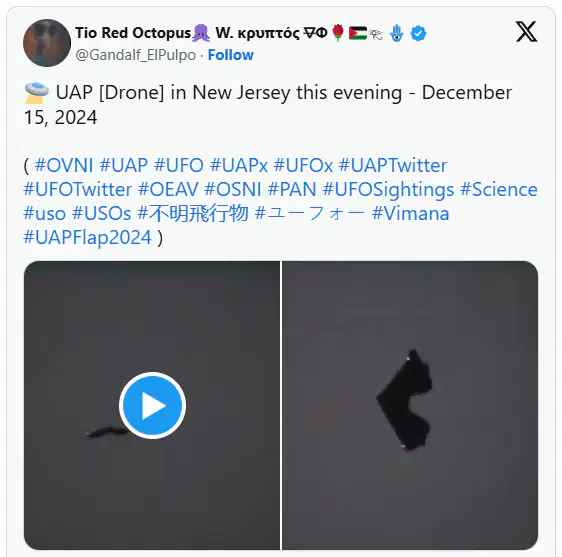View the right image of the black object
This screenshot has width=562, height=557.
click(x=410, y=405)
